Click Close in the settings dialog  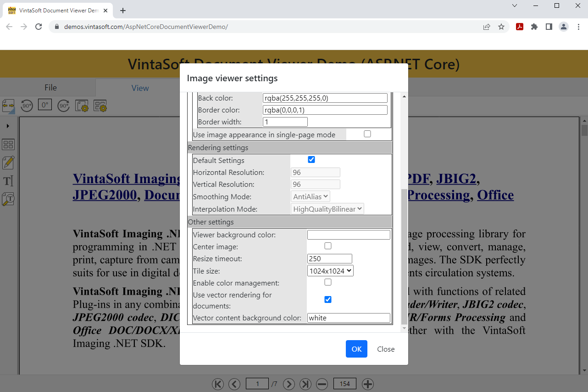(x=385, y=349)
